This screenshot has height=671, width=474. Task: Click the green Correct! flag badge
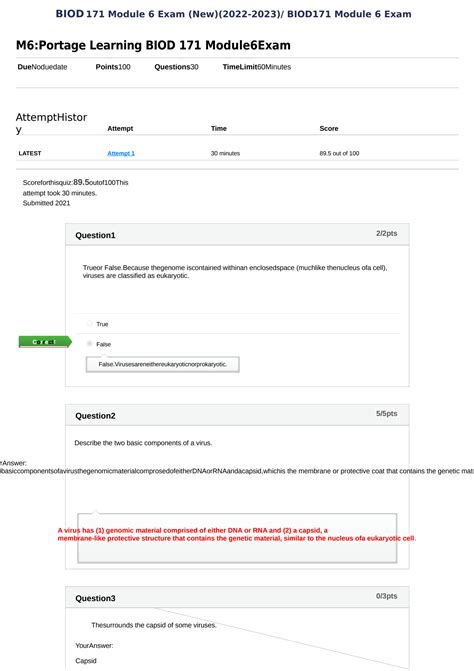click(45, 342)
